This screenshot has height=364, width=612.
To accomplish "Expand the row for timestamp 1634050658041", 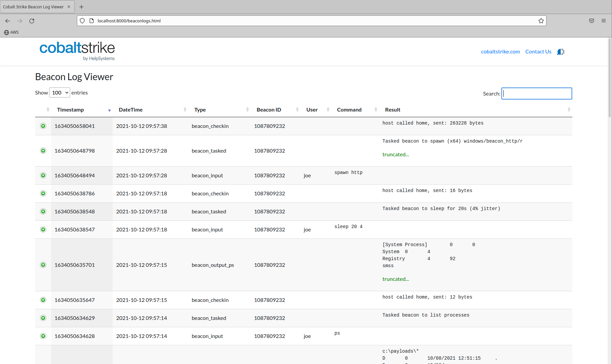I will [x=43, y=126].
